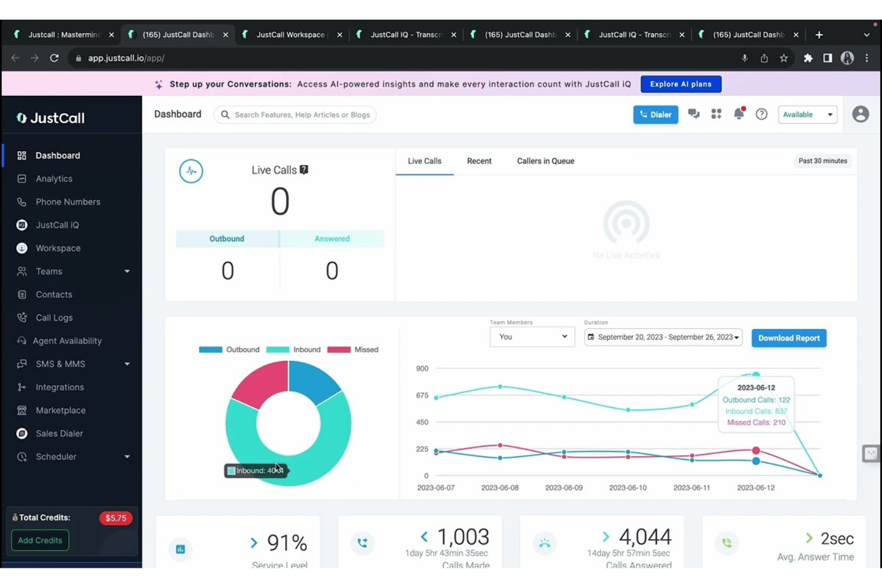882x588 pixels.
Task: Open the user profile avatar icon
Action: [861, 114]
